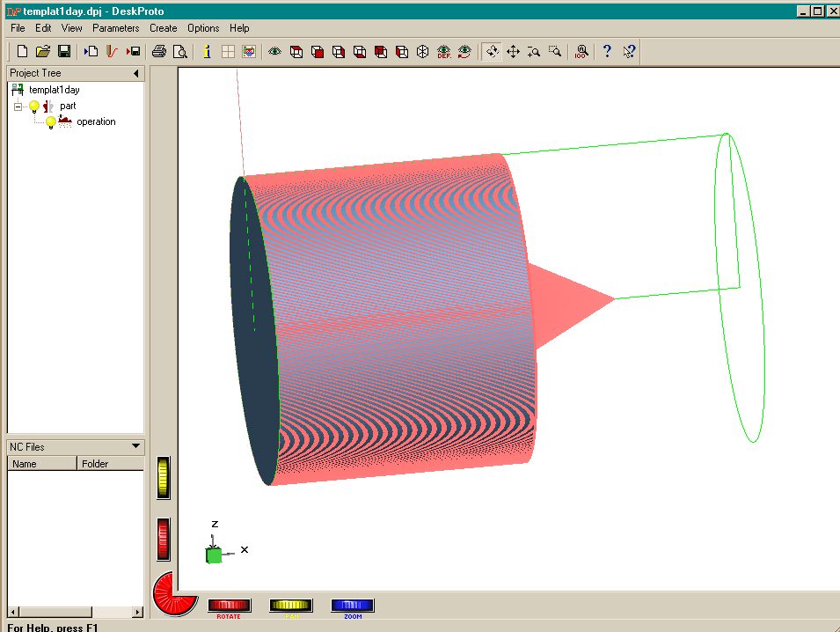Open the Create menu

163,28
